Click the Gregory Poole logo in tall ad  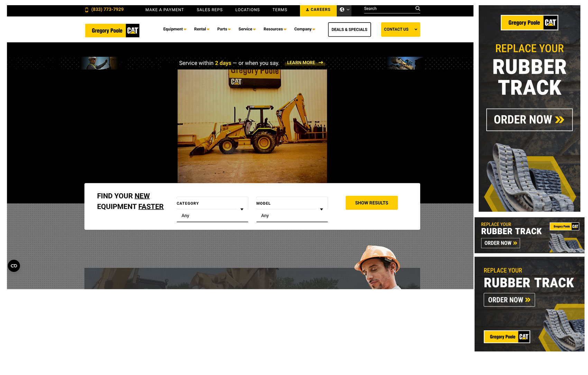pyautogui.click(x=529, y=23)
